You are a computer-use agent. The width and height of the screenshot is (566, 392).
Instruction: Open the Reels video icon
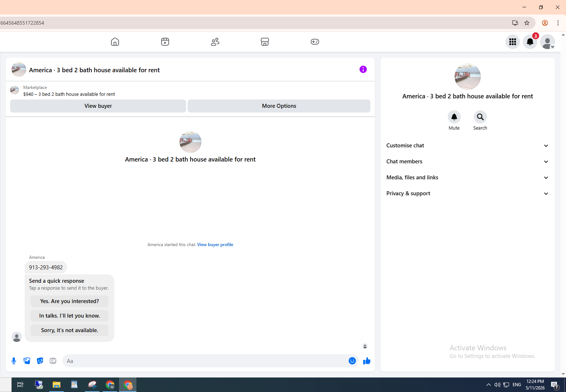point(165,42)
